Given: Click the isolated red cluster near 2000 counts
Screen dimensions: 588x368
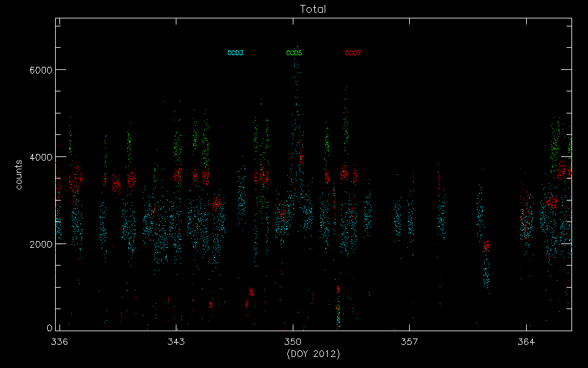Looking at the screenshot, I should click(x=486, y=246).
